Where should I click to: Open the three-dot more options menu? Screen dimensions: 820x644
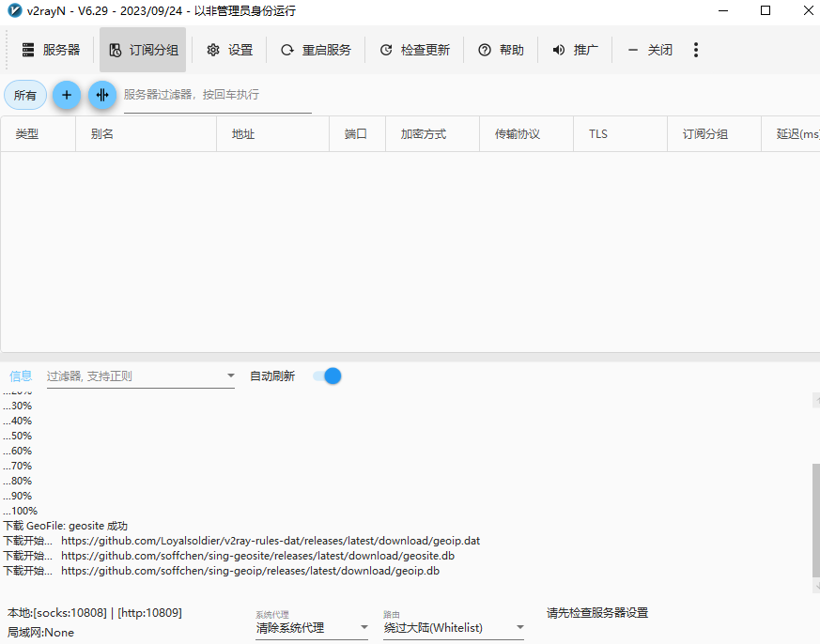point(695,50)
